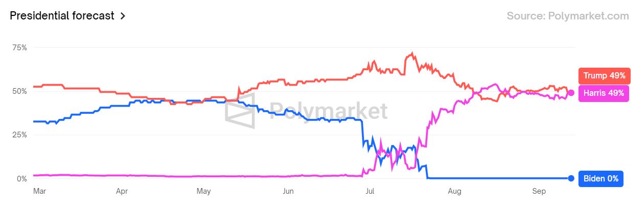Click the Jul label on the timeline
This screenshot has width=644, height=205.
pos(369,191)
